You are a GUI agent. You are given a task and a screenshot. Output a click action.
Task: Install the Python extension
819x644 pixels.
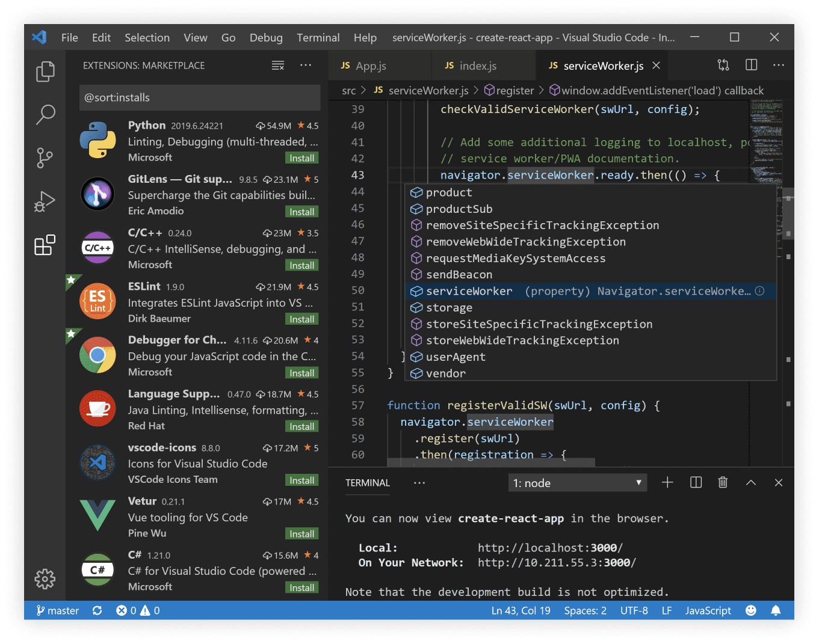301,158
